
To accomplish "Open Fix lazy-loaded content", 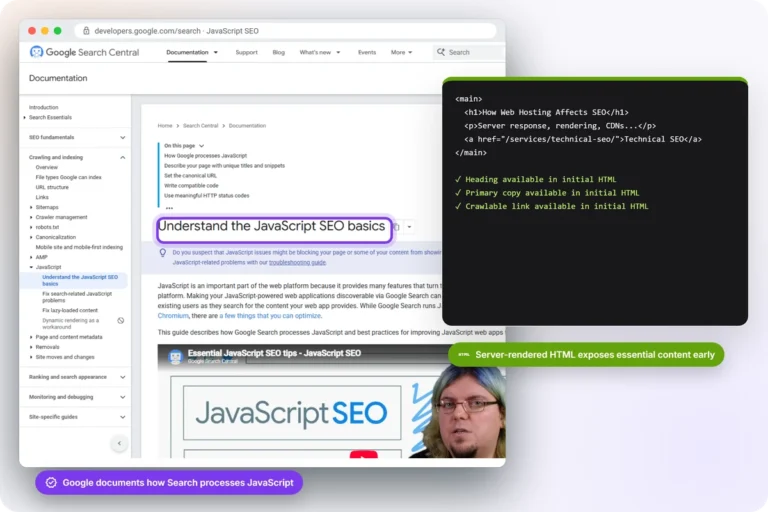I will 70,310.
